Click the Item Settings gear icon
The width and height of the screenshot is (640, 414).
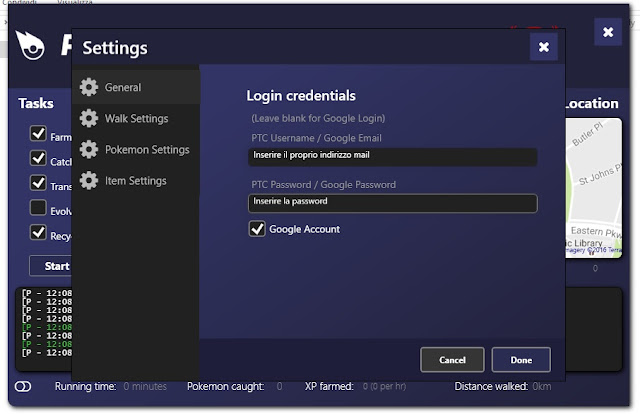[89, 180]
